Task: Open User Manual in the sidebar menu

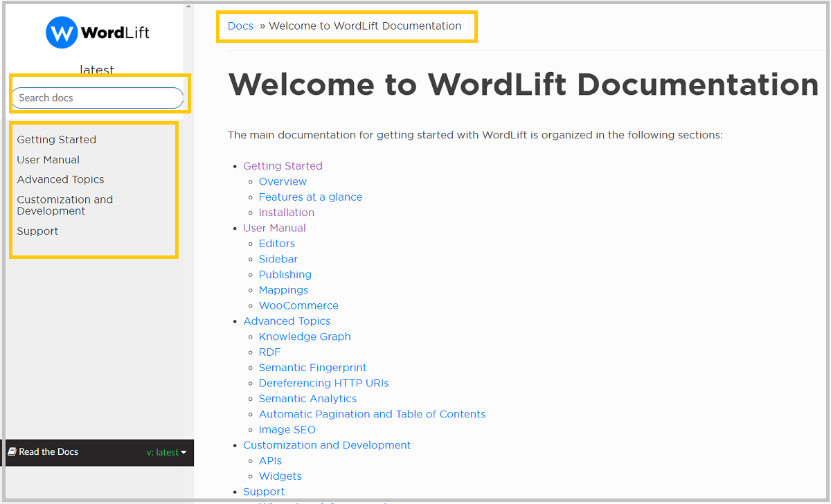Action: tap(48, 159)
